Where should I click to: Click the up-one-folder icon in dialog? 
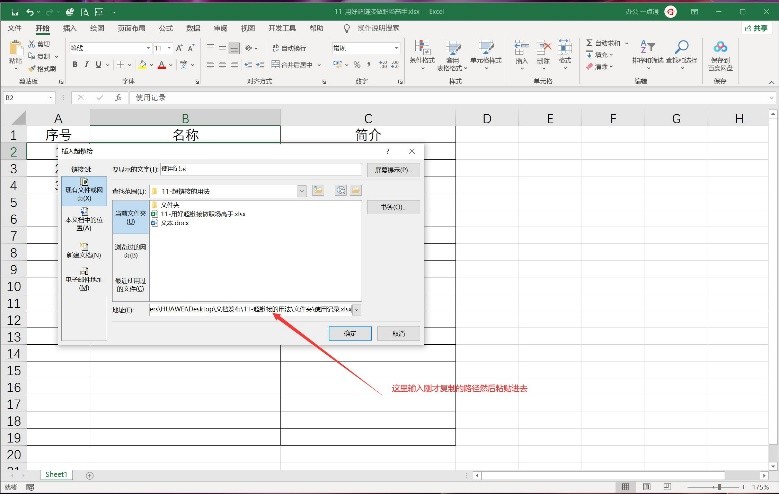coord(318,190)
